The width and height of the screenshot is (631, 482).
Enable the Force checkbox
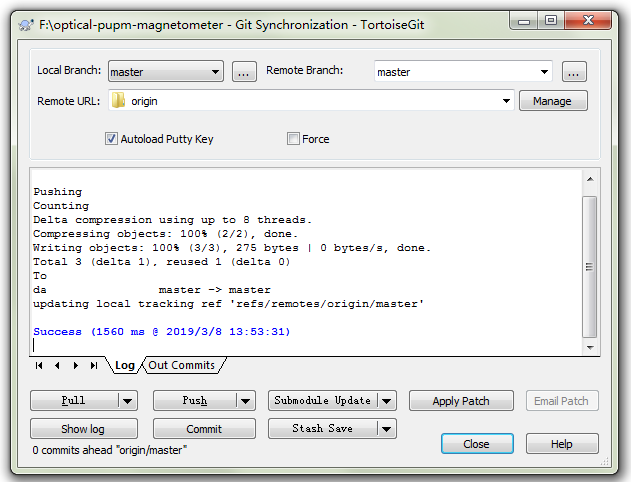[x=293, y=139]
